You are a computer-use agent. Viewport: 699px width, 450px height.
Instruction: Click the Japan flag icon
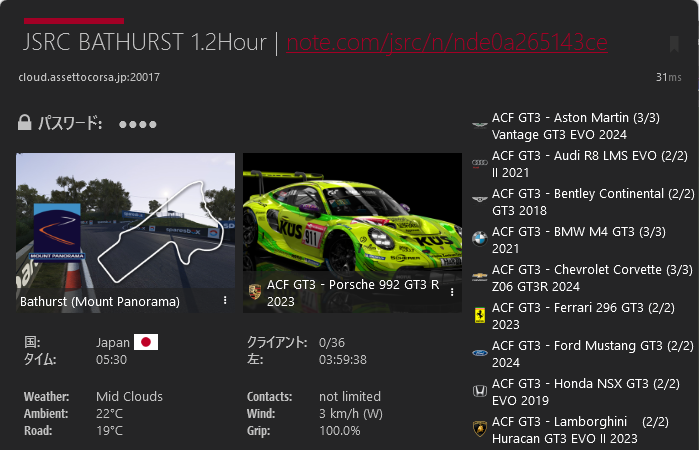point(146,342)
